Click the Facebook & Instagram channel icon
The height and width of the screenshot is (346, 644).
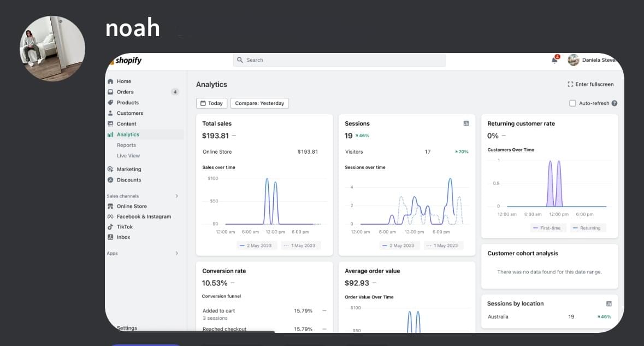point(110,216)
